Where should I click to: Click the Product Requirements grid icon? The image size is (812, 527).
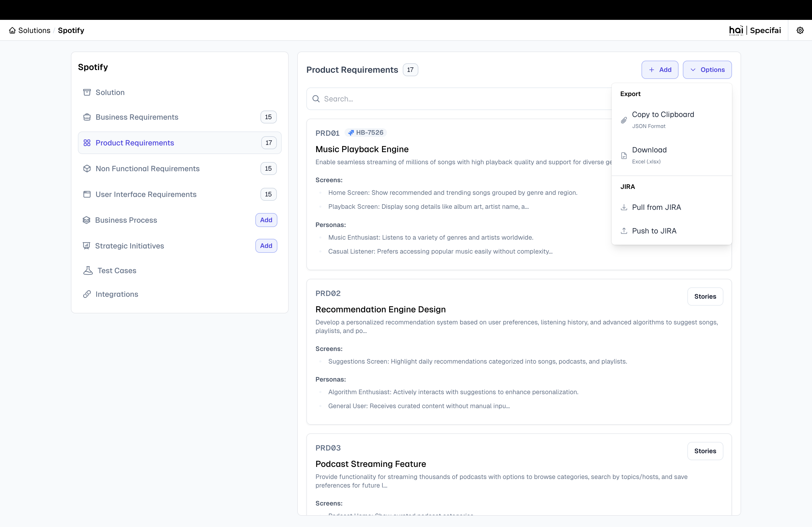click(x=87, y=143)
